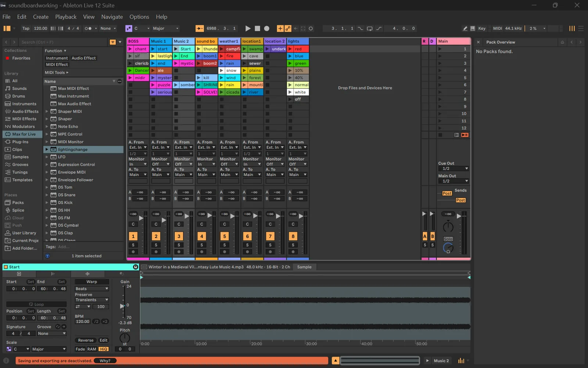Open Plug-Ins category in browser
The height and width of the screenshot is (368, 588).
coord(20,142)
